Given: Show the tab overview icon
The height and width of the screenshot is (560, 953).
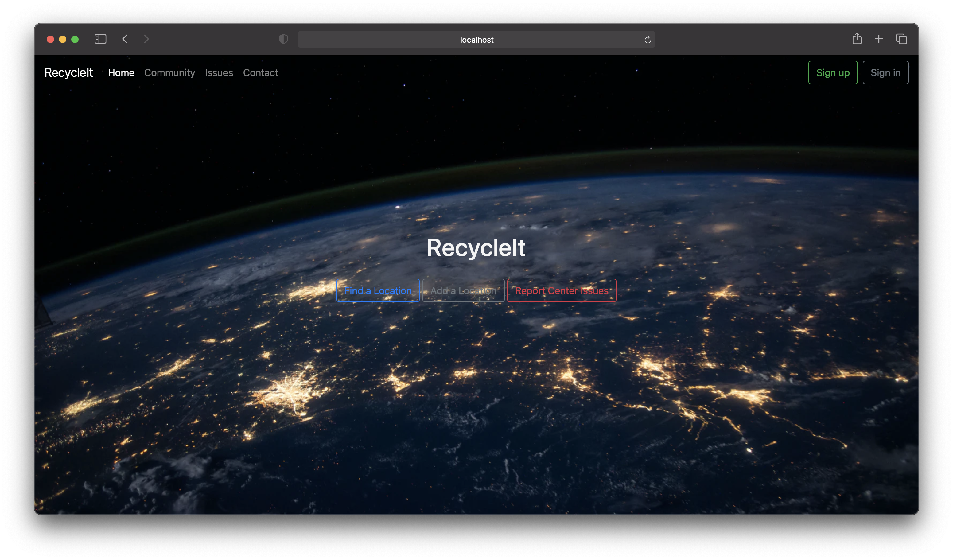Looking at the screenshot, I should click(901, 39).
